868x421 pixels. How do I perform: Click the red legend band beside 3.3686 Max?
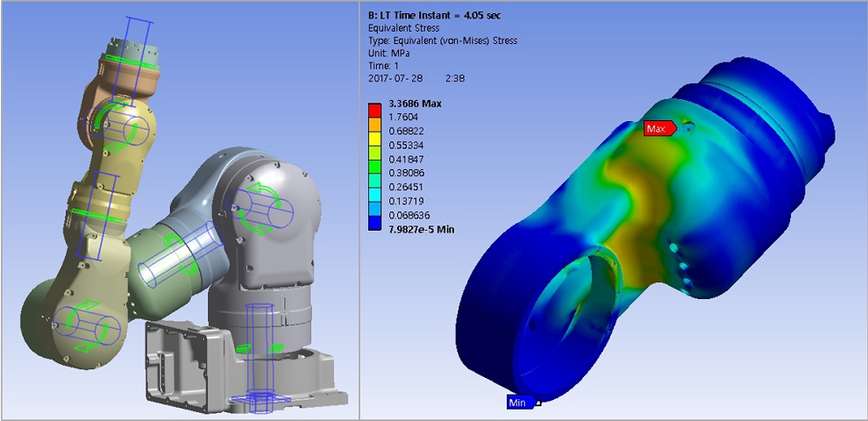coord(374,110)
